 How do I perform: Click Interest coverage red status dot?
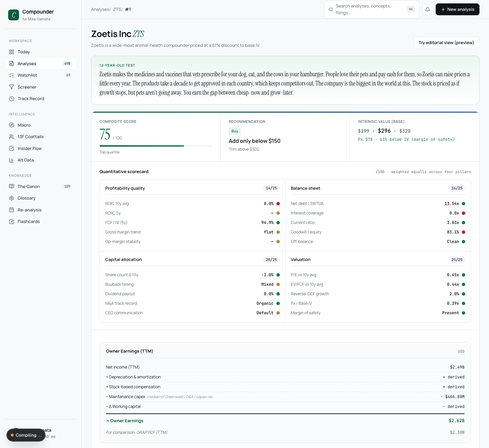(464, 213)
